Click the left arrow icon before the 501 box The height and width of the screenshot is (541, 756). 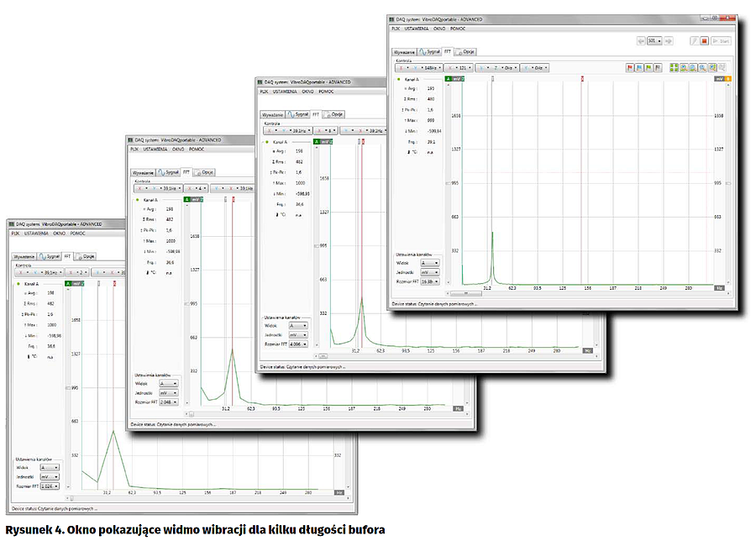(639, 39)
